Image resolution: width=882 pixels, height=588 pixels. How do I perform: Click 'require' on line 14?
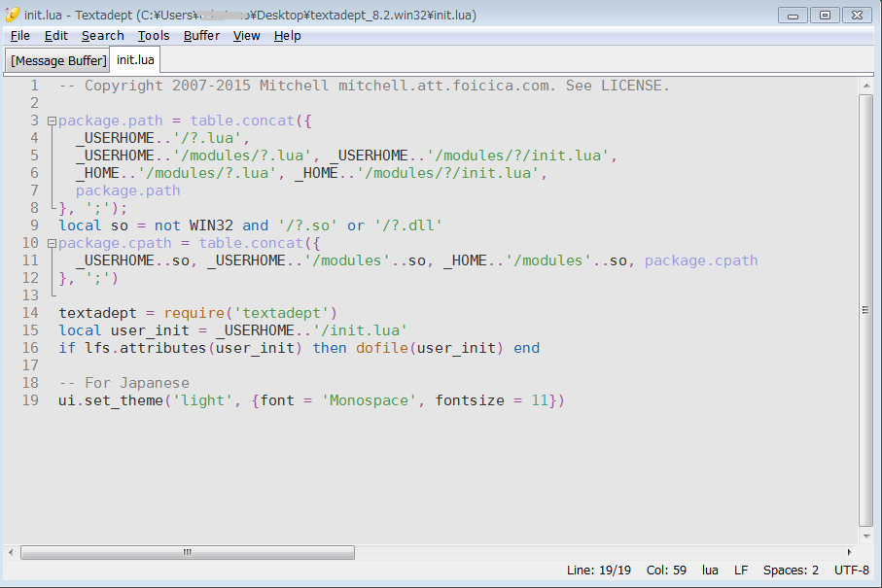(x=194, y=313)
